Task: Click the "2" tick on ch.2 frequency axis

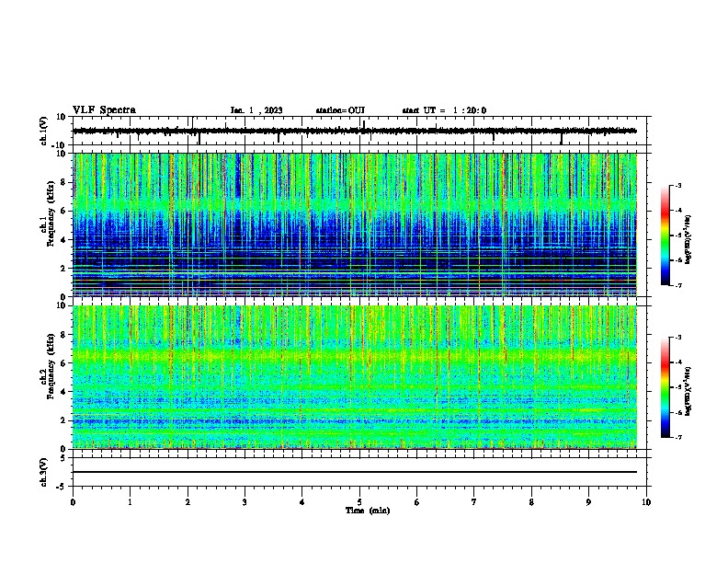Action: 64,420
